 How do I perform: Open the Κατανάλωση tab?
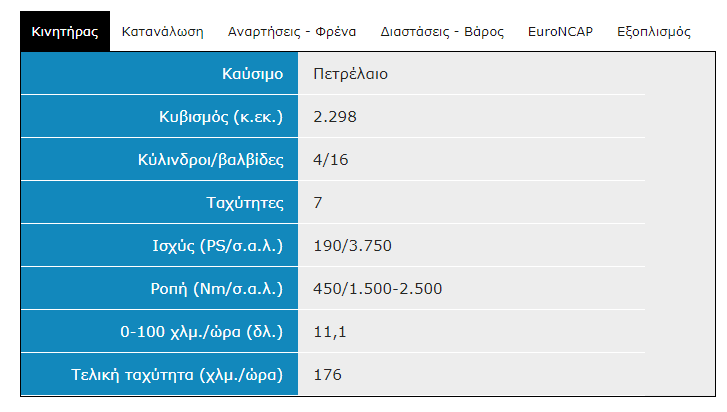pos(162,32)
